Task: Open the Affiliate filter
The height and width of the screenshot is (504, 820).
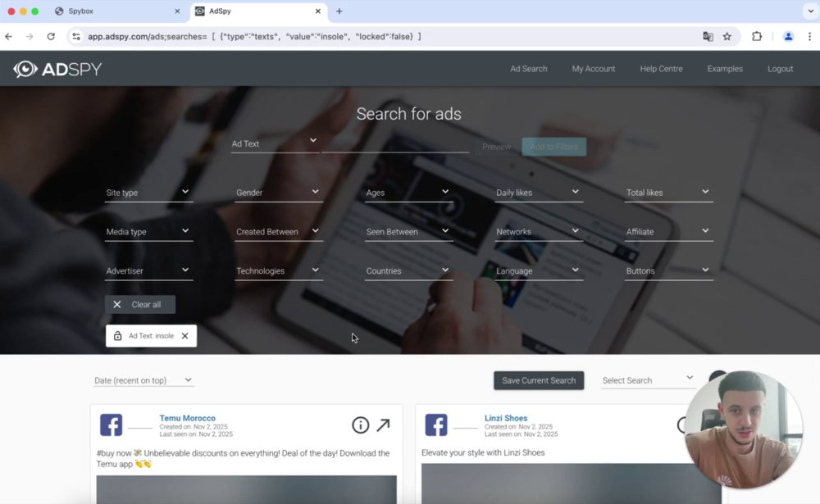Action: coord(669,232)
